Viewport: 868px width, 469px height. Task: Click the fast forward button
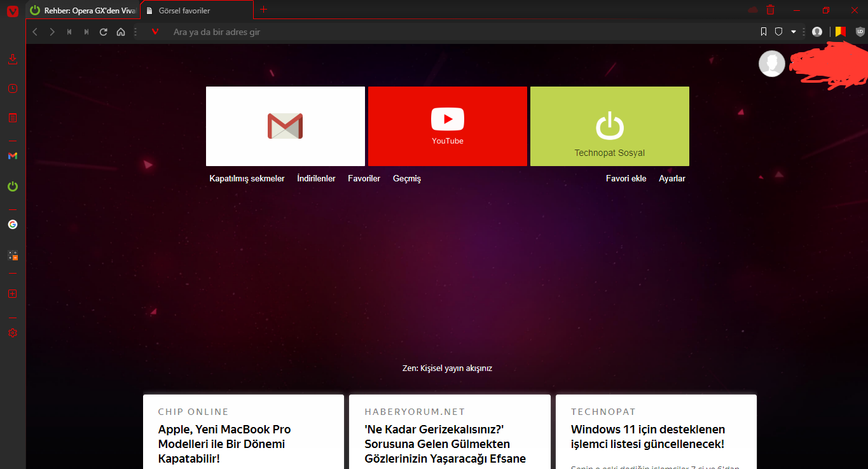point(86,32)
